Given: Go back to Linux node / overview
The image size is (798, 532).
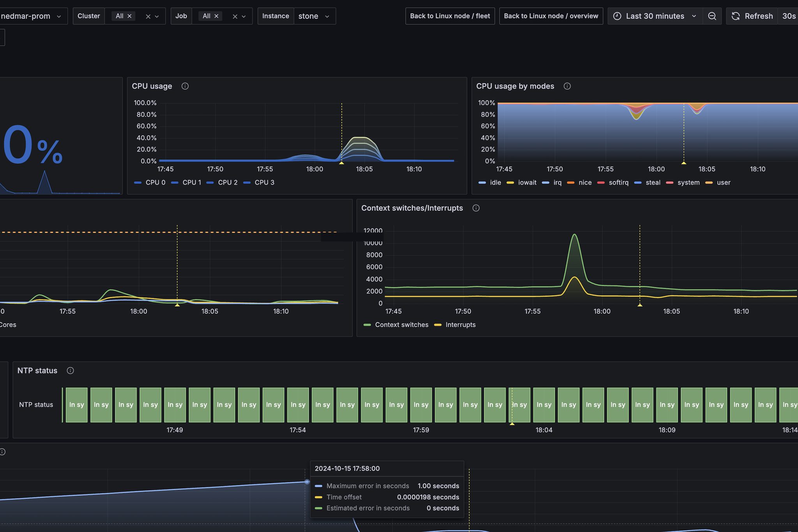Looking at the screenshot, I should tap(551, 16).
